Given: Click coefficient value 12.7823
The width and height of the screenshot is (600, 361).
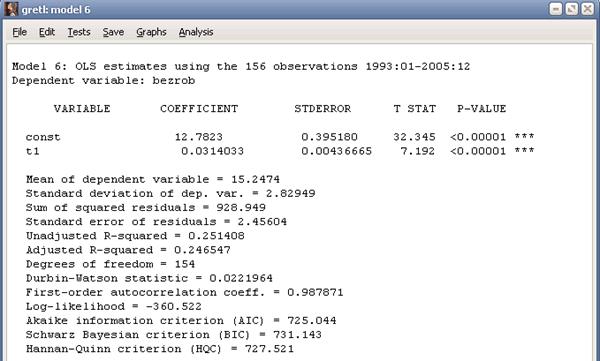Looking at the screenshot, I should point(199,137).
